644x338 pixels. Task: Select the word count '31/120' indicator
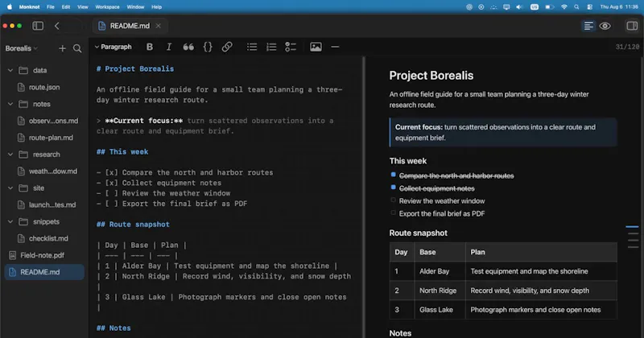(627, 47)
